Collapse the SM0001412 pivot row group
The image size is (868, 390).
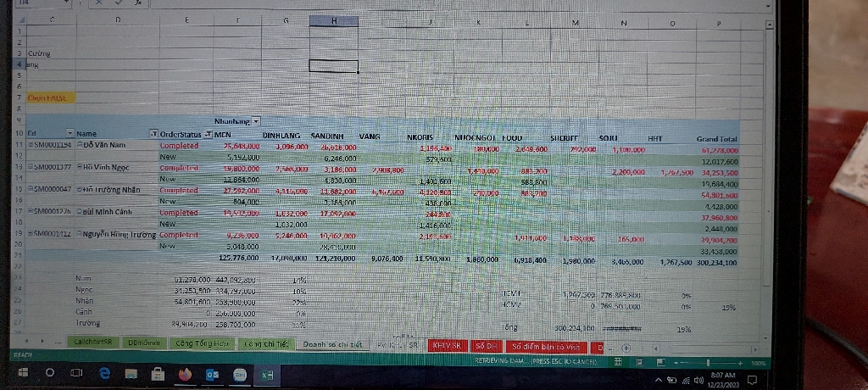pos(29,235)
